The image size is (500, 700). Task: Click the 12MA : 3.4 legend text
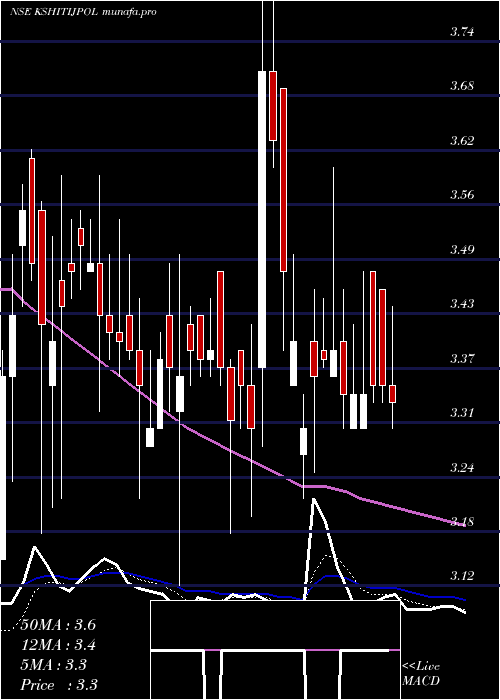58,645
